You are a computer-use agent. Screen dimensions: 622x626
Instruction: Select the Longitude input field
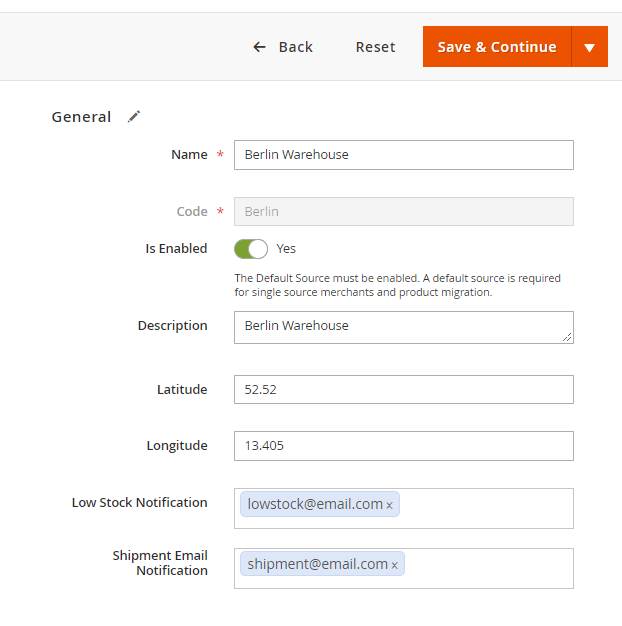pos(403,445)
